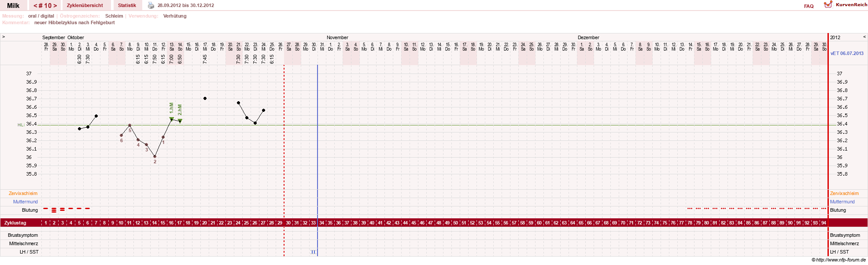
Task: Click the temperature point on 21. October
Action: pos(239,103)
